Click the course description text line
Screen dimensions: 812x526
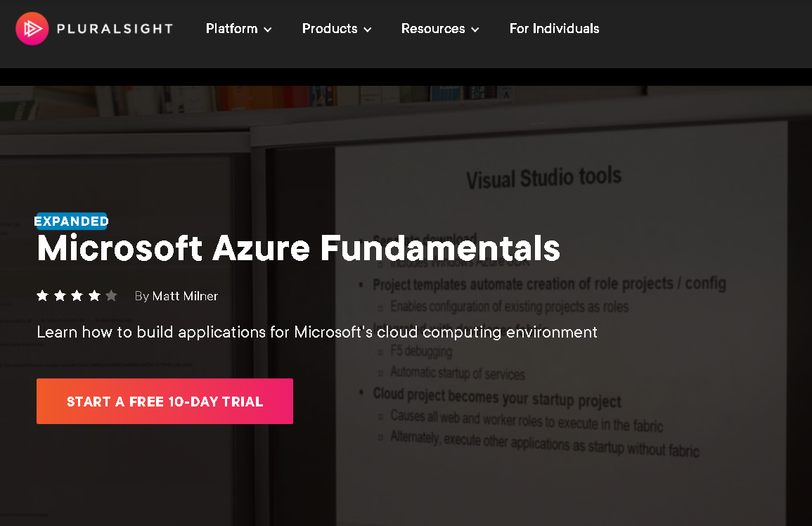coord(317,332)
